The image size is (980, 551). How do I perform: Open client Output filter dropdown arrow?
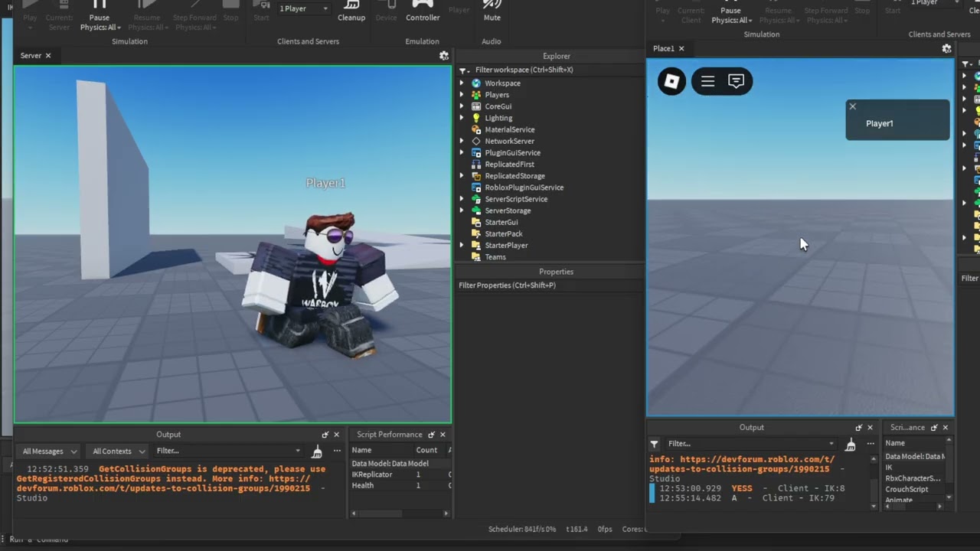point(831,444)
